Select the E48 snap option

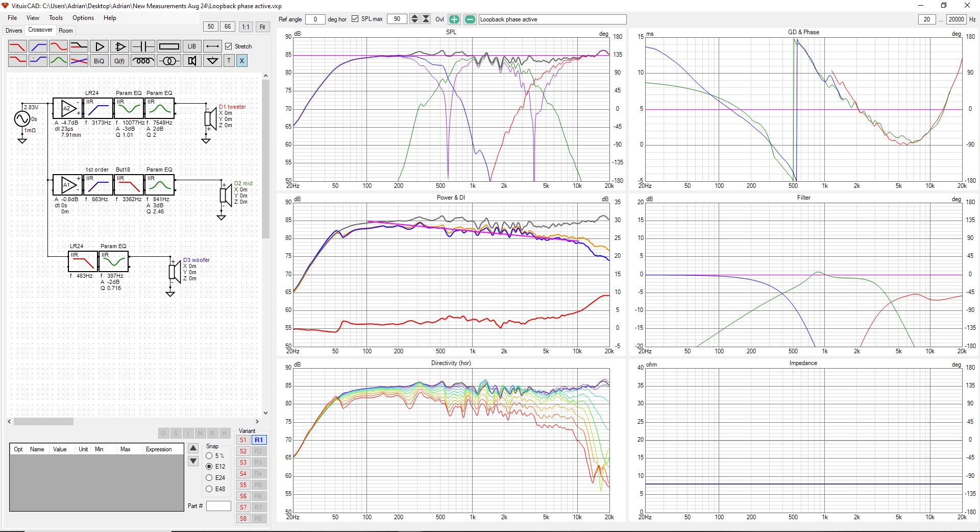tap(209, 489)
